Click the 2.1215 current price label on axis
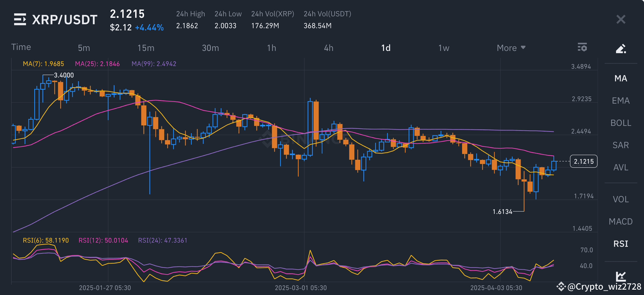The width and height of the screenshot is (644, 295). pos(584,161)
